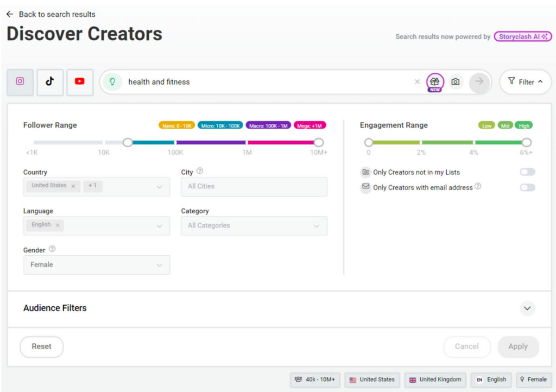Submit the search with the arrow icon
Image resolution: width=556 pixels, height=392 pixels.
[480, 81]
